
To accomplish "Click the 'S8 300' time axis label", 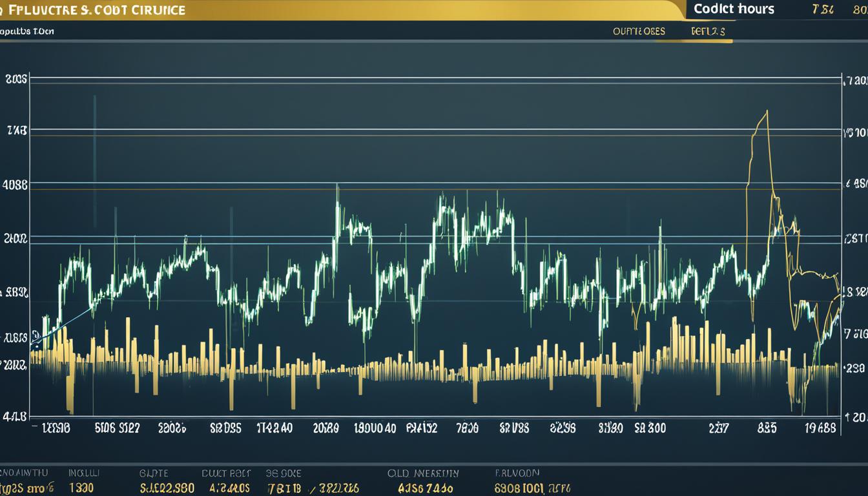I will (650, 428).
